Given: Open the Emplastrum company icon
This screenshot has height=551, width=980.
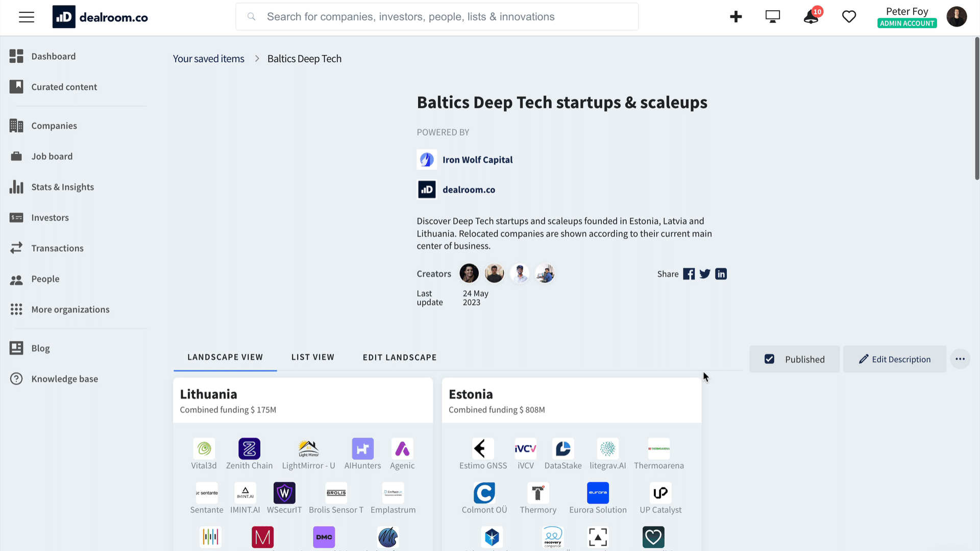Looking at the screenshot, I should tap(393, 493).
